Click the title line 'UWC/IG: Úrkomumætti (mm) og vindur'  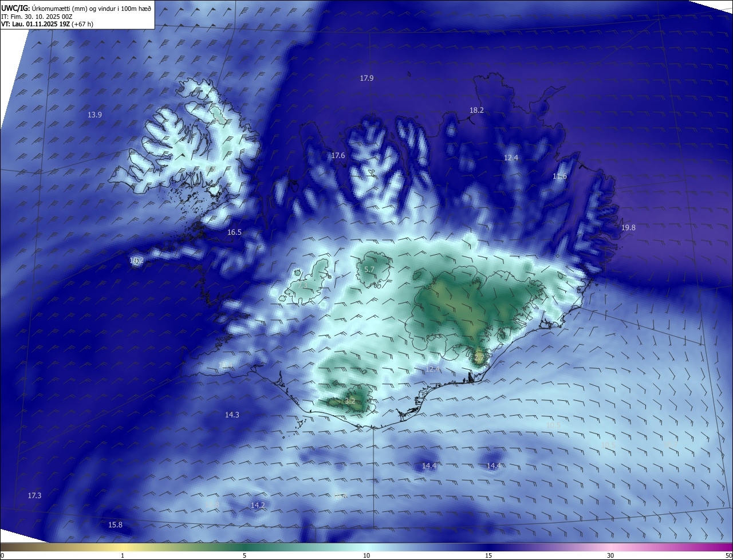tap(77, 9)
